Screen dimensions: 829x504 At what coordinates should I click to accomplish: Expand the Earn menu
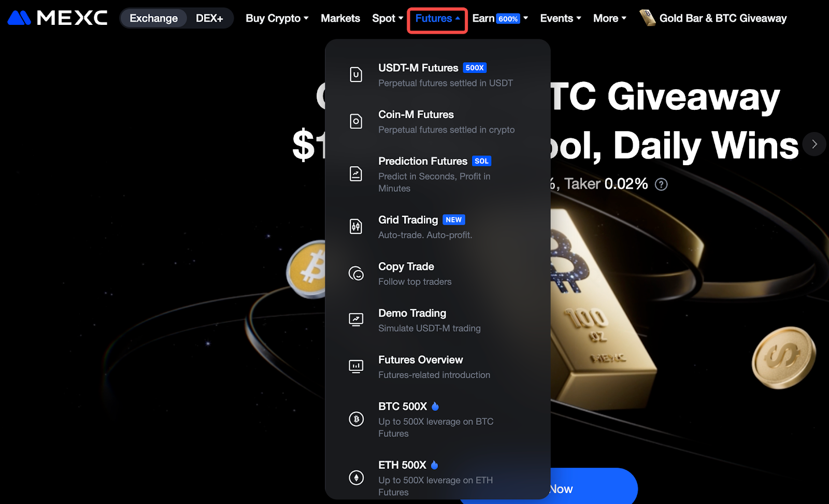tap(500, 18)
